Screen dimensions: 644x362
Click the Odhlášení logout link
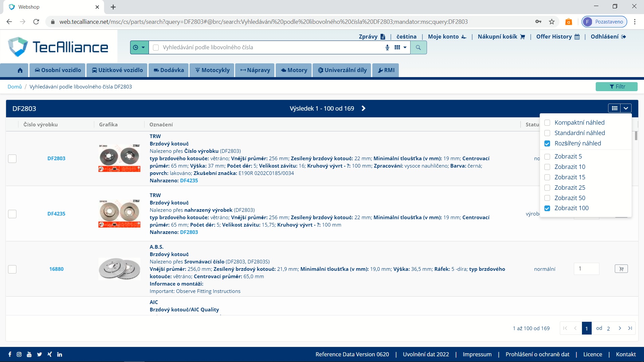tap(608, 37)
